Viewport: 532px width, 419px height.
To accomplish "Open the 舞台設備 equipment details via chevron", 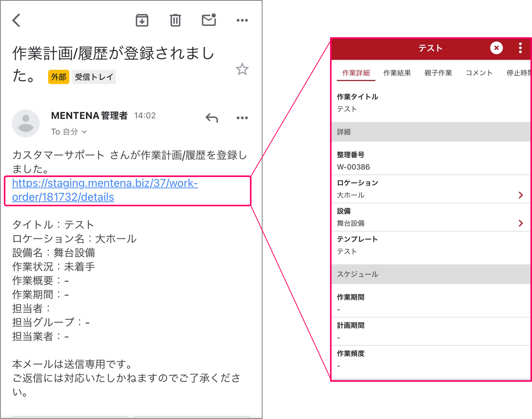I will [x=520, y=223].
